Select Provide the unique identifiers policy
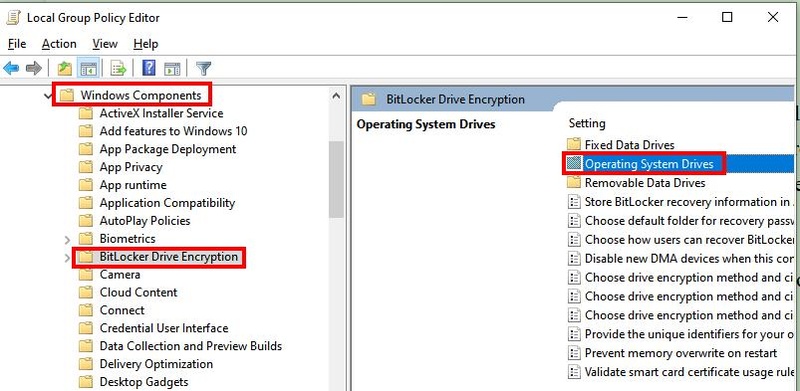800x391 pixels. point(688,334)
